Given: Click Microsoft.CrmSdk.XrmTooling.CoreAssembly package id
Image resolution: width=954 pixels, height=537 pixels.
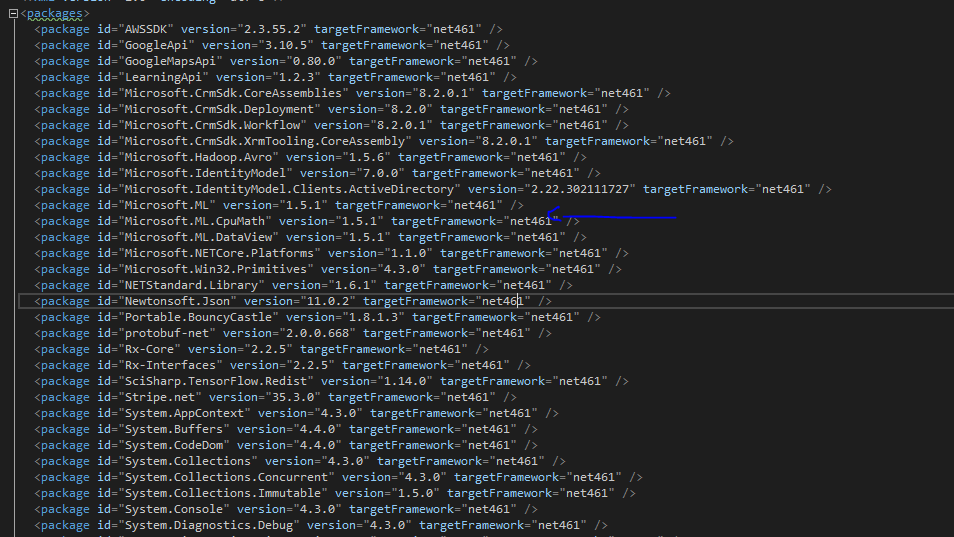Looking at the screenshot, I should coord(265,141).
